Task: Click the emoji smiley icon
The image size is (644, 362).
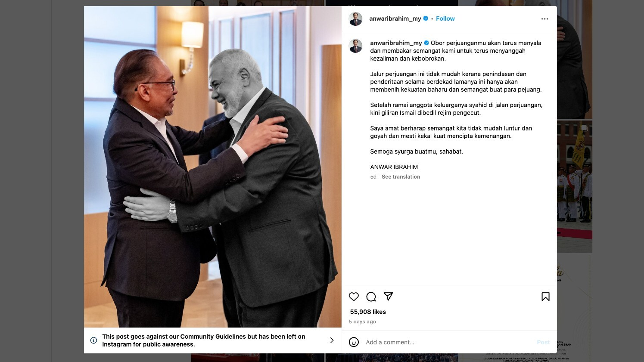Action: (x=354, y=342)
